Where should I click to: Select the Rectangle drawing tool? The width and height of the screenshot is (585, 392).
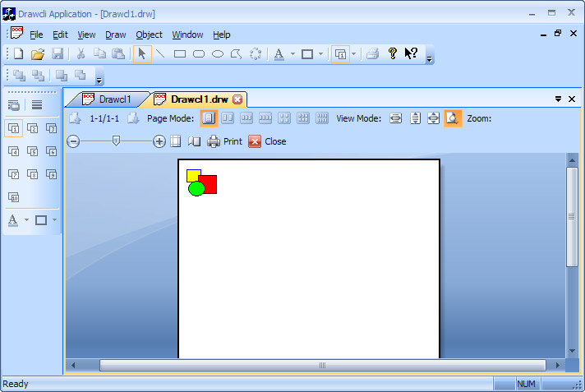pyautogui.click(x=180, y=54)
